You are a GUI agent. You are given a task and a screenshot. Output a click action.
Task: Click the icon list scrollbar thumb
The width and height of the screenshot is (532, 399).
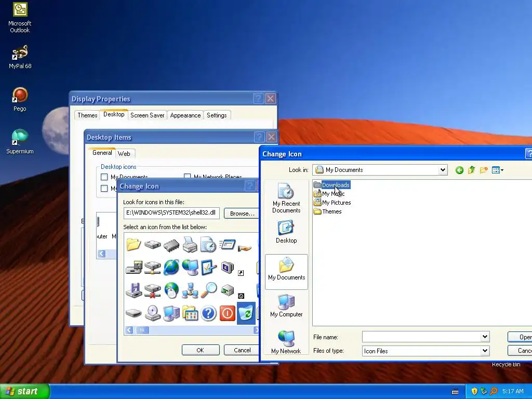click(142, 330)
